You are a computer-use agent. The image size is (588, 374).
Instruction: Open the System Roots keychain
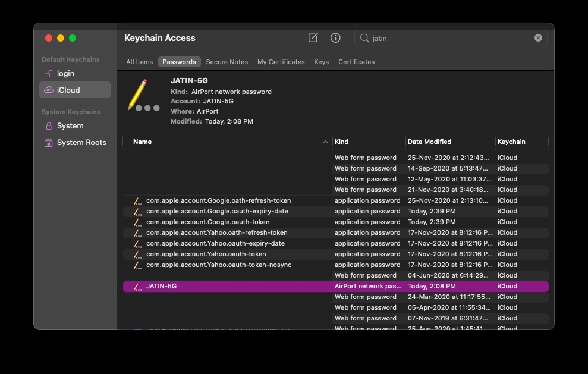pyautogui.click(x=81, y=143)
